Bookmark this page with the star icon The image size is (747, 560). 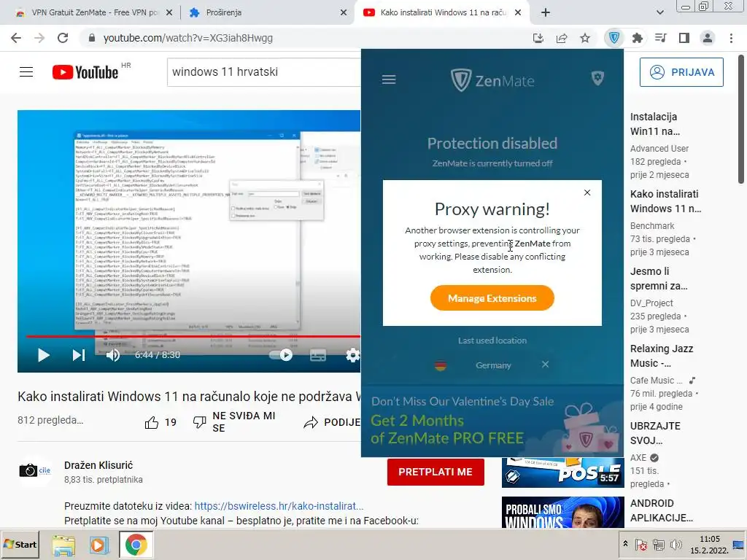point(585,38)
